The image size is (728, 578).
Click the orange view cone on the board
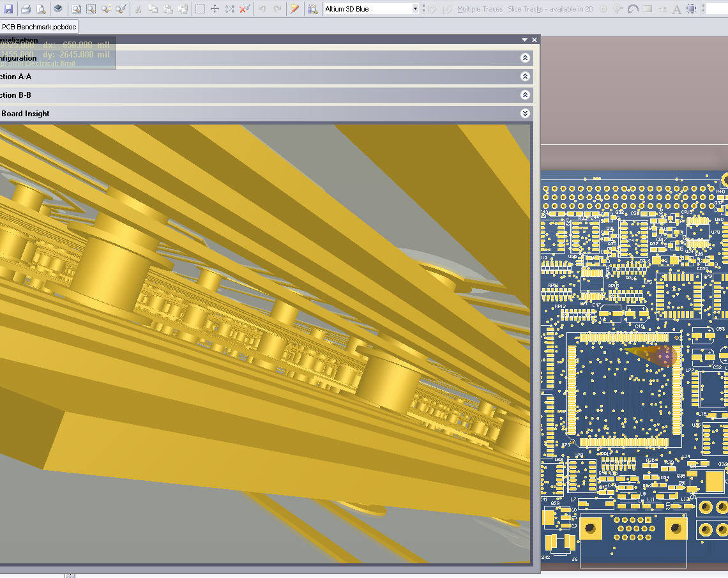tap(650, 355)
